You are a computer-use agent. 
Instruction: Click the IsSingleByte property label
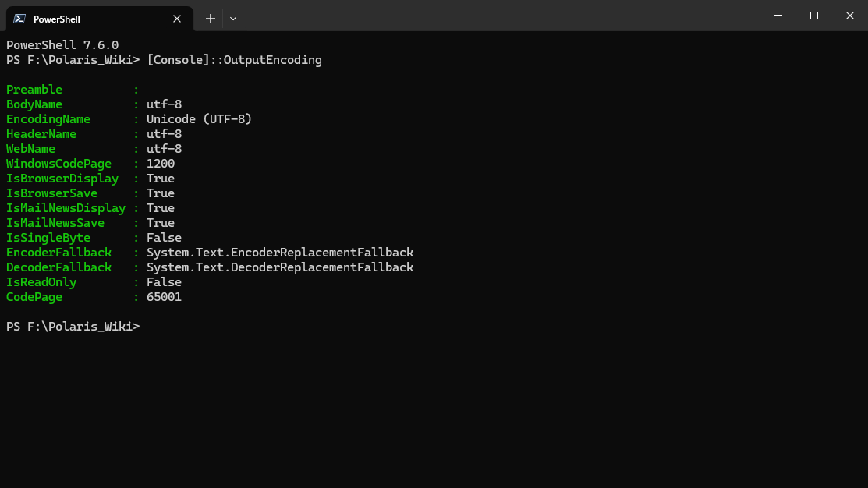(x=48, y=238)
